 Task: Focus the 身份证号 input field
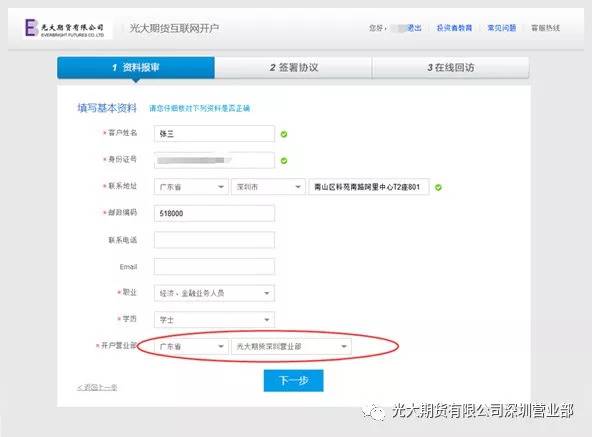(214, 160)
